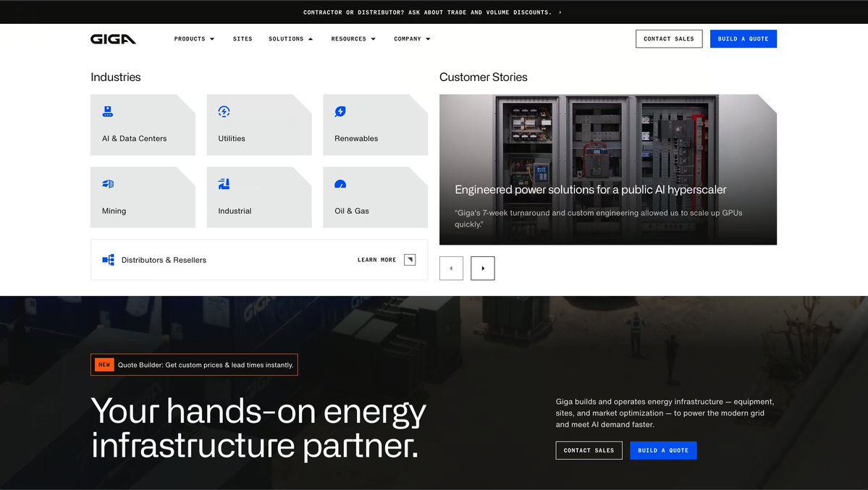Select the Renewables card label
This screenshot has height=490, width=868.
coord(356,138)
